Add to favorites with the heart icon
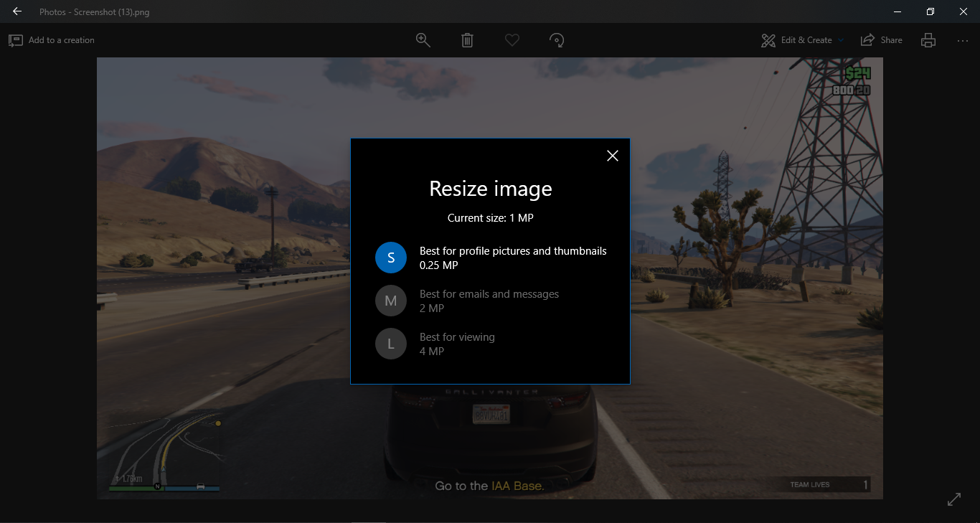The height and width of the screenshot is (523, 980). tap(512, 40)
